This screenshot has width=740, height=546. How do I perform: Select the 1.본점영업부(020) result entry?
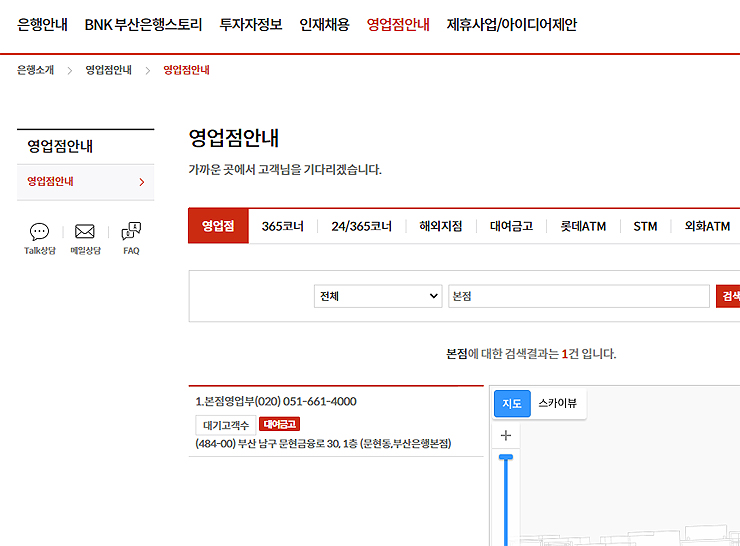pyautogui.click(x=276, y=402)
